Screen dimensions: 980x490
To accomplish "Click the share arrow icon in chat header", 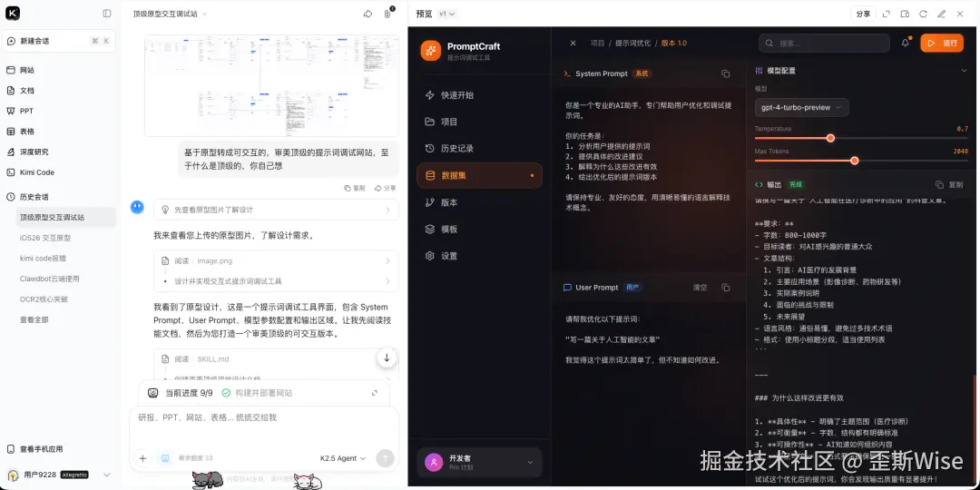I will (x=368, y=14).
